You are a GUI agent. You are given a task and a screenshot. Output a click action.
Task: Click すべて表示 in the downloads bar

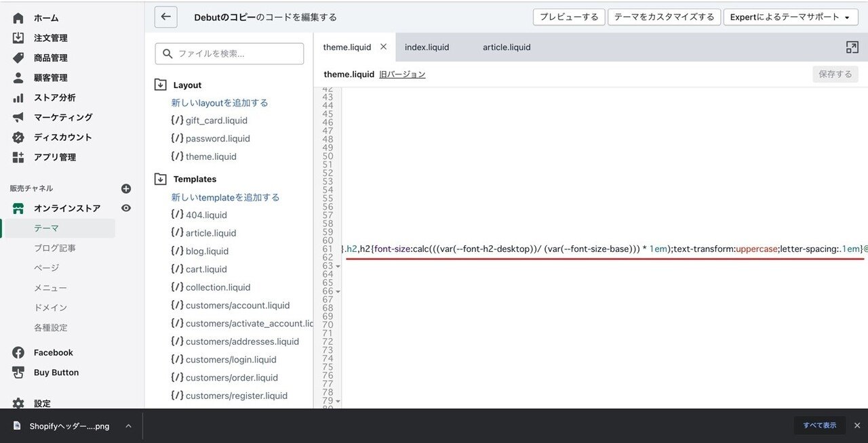click(x=821, y=425)
